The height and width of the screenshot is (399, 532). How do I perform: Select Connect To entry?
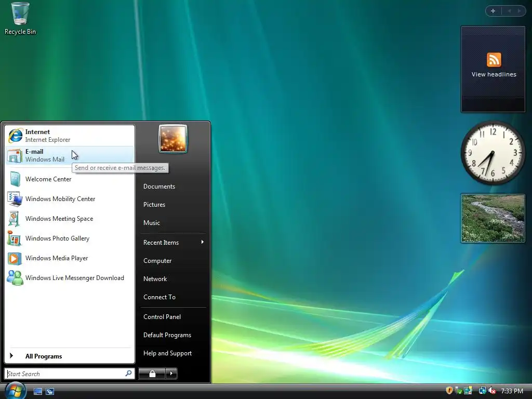(173, 297)
